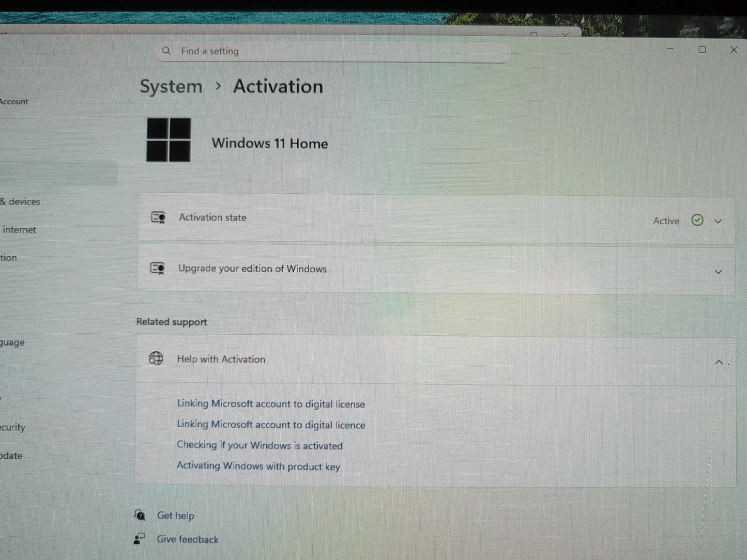Screen dimensions: 747x560
Task: Click the Account label in the sidebar
Action: click(x=14, y=102)
